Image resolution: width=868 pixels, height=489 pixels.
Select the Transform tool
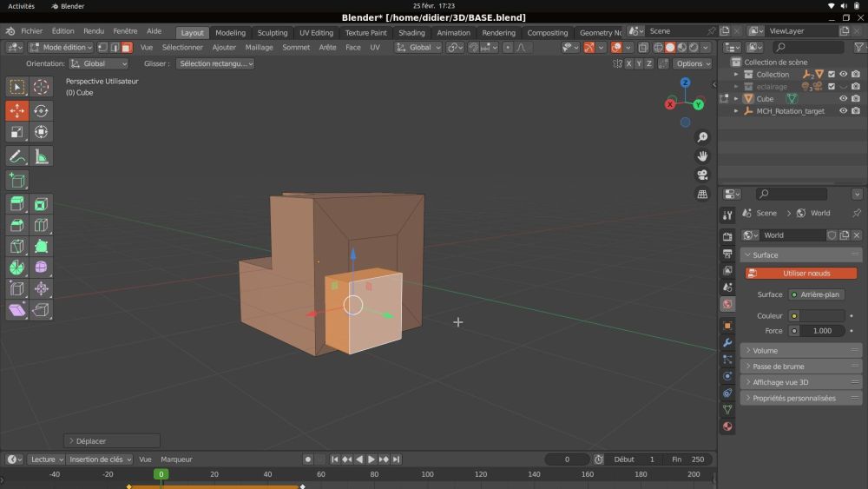click(x=41, y=132)
